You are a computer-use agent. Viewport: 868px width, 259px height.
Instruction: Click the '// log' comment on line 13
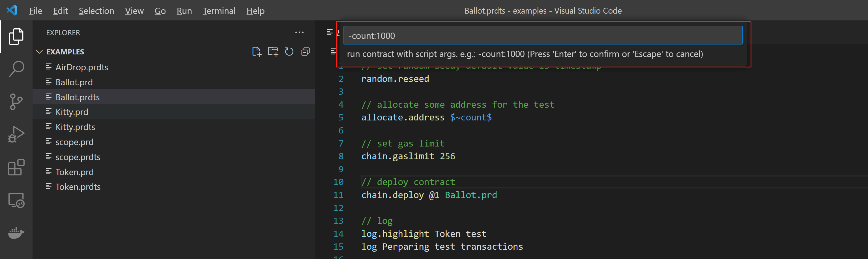[x=377, y=221]
